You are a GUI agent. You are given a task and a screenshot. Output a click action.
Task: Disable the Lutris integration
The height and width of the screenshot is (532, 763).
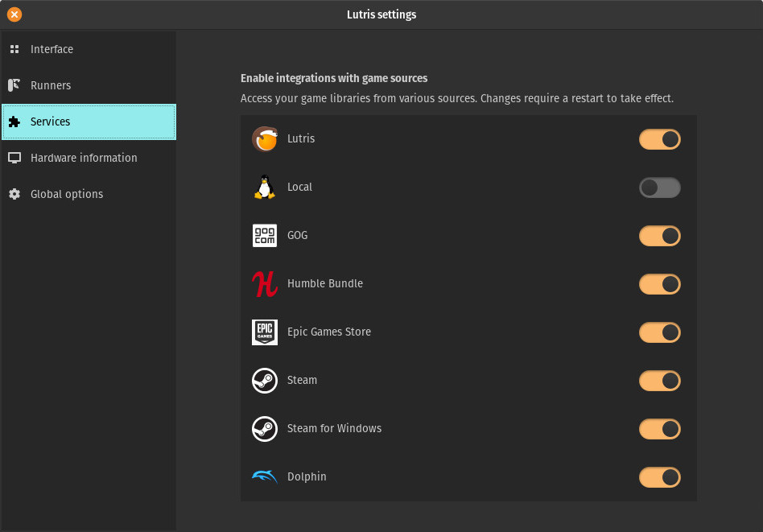click(x=659, y=138)
